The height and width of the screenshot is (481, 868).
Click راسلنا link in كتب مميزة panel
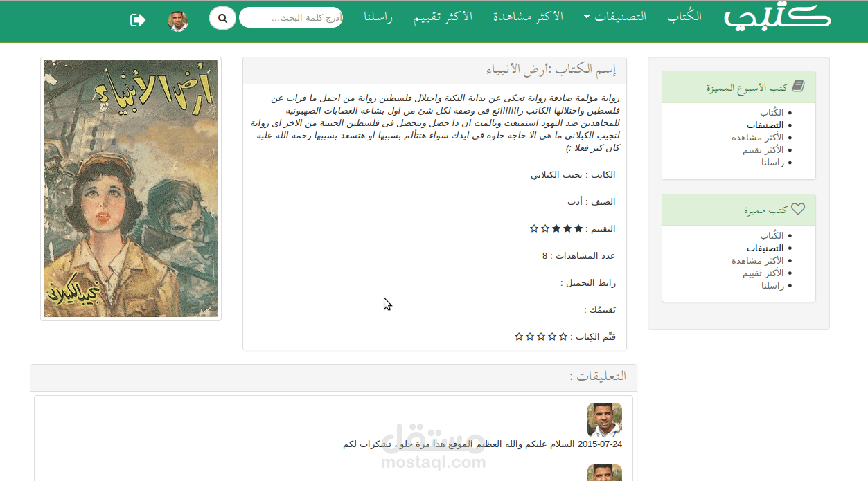pyautogui.click(x=772, y=285)
